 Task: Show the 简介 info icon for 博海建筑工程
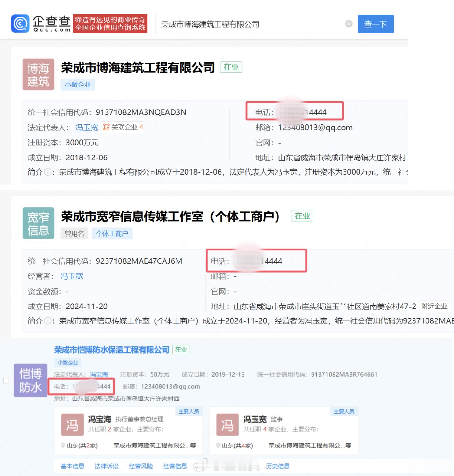coord(48,172)
